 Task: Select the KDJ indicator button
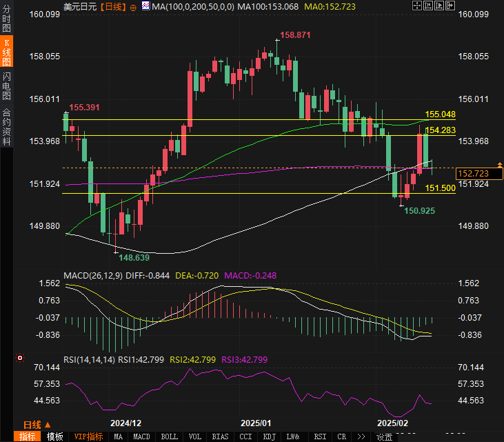point(270,436)
